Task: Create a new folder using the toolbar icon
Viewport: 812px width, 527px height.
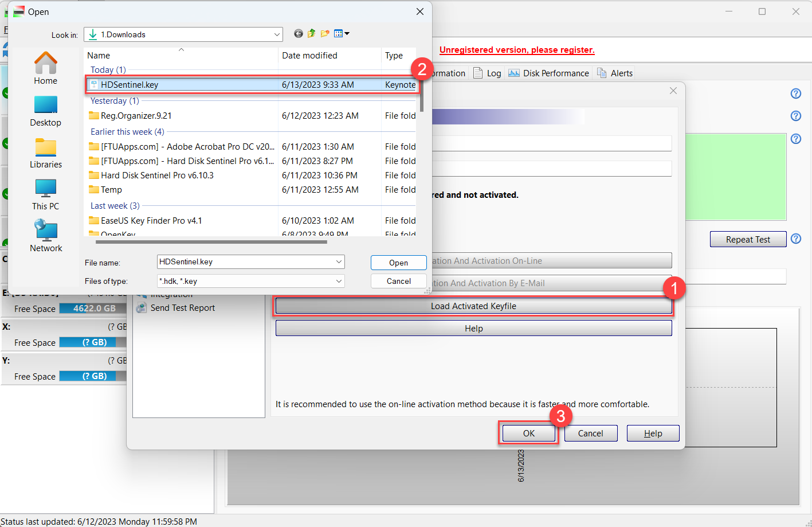Action: coord(325,34)
